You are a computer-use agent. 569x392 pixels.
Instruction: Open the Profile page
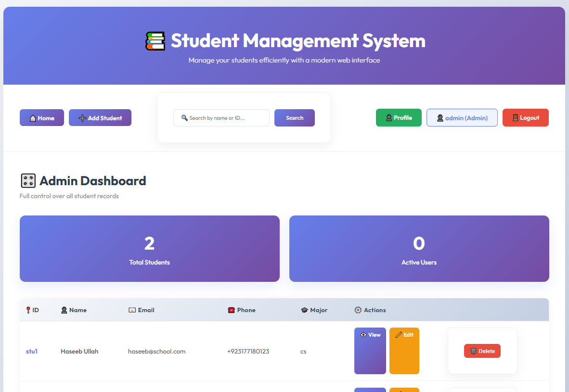tap(399, 117)
